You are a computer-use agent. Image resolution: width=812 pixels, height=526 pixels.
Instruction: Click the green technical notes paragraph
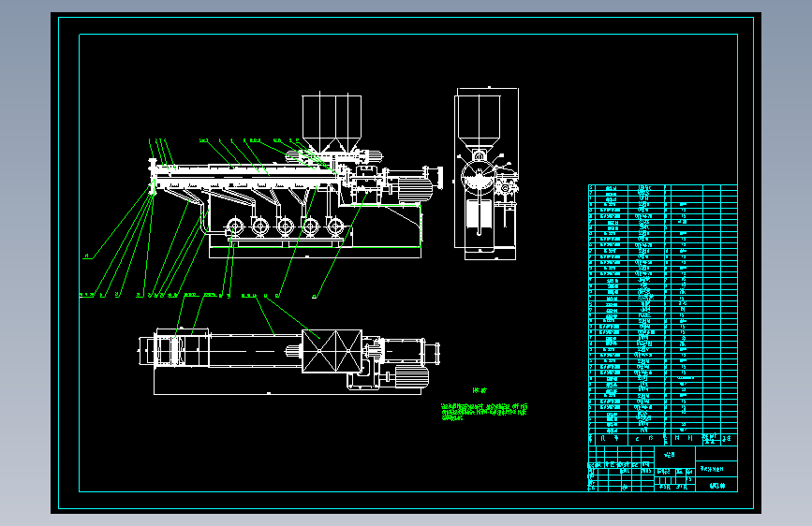click(484, 411)
